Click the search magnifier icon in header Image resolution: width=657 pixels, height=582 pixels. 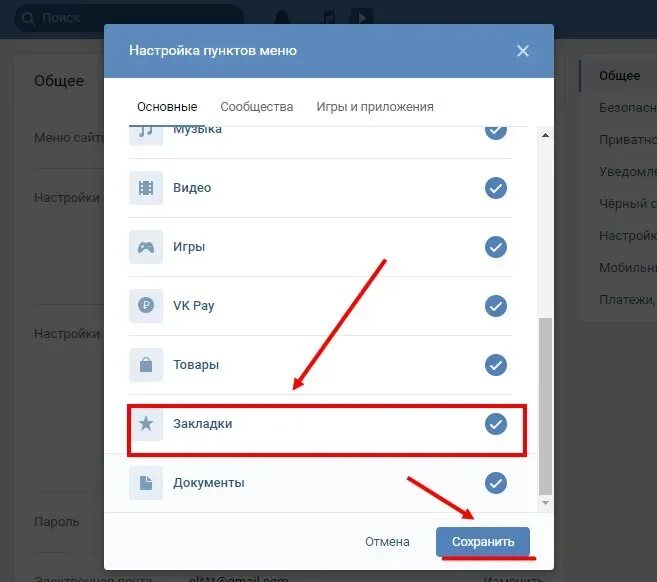pos(28,18)
